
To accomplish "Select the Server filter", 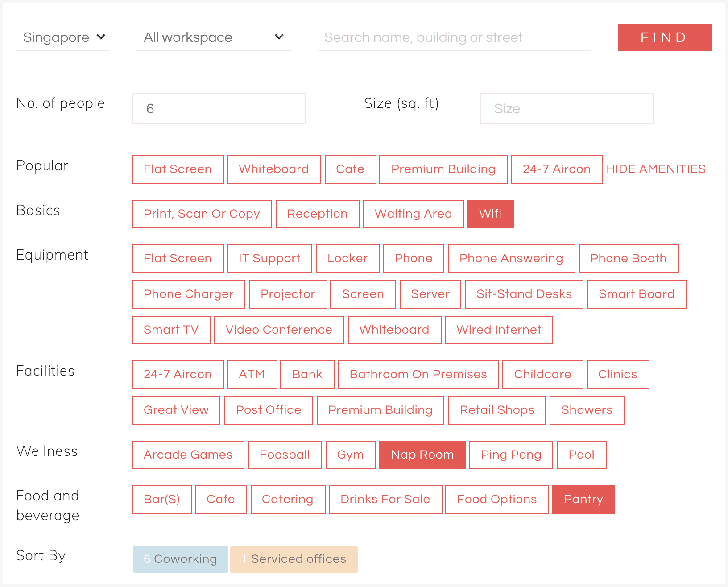I will (430, 294).
